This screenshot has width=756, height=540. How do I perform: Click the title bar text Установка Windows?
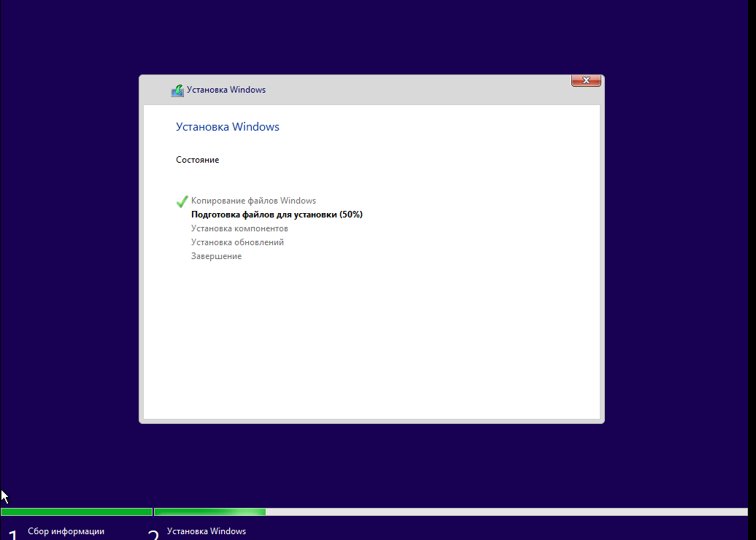tap(226, 90)
